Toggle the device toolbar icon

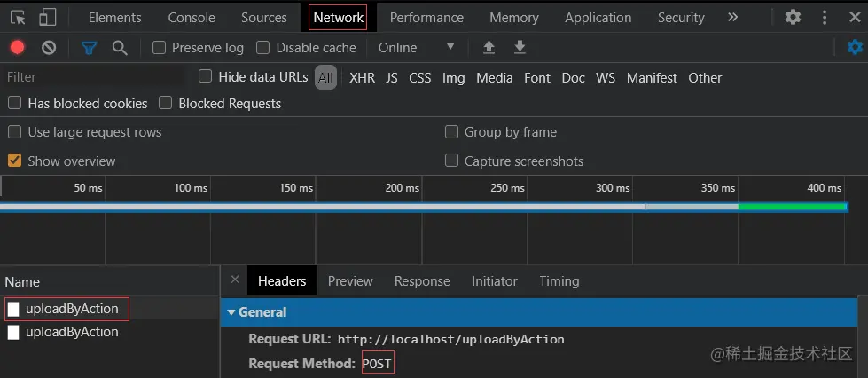click(48, 17)
